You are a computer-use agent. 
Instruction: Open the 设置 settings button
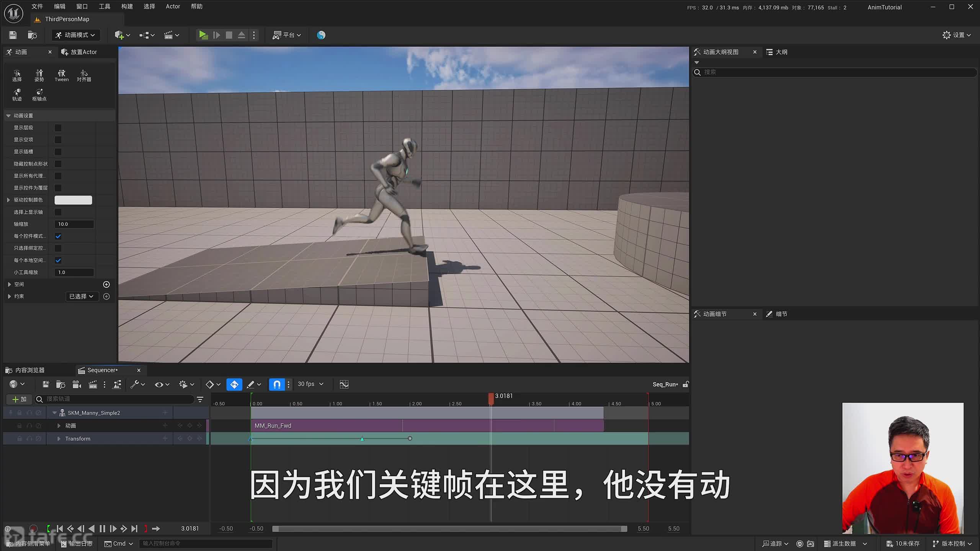pos(956,35)
